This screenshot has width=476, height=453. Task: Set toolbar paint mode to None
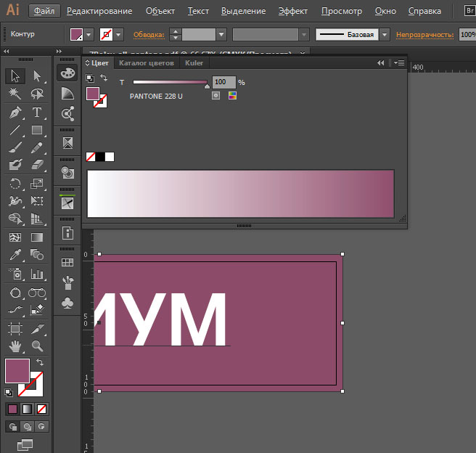tap(41, 409)
